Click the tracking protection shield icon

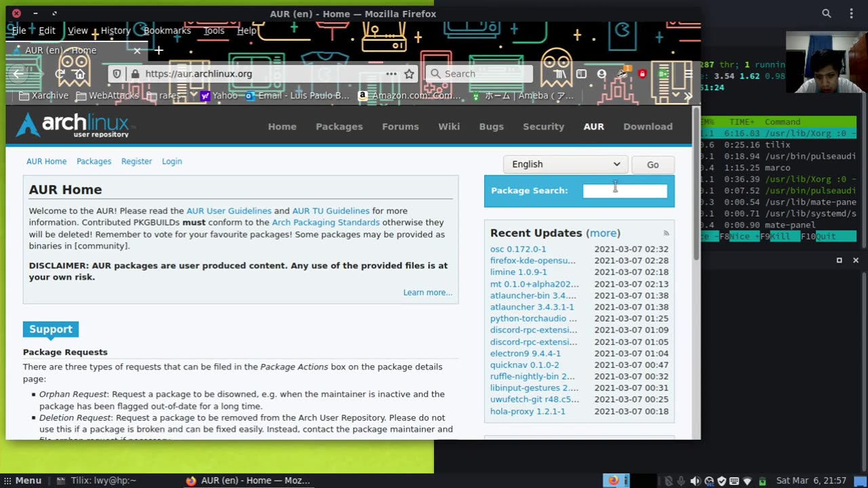click(117, 74)
